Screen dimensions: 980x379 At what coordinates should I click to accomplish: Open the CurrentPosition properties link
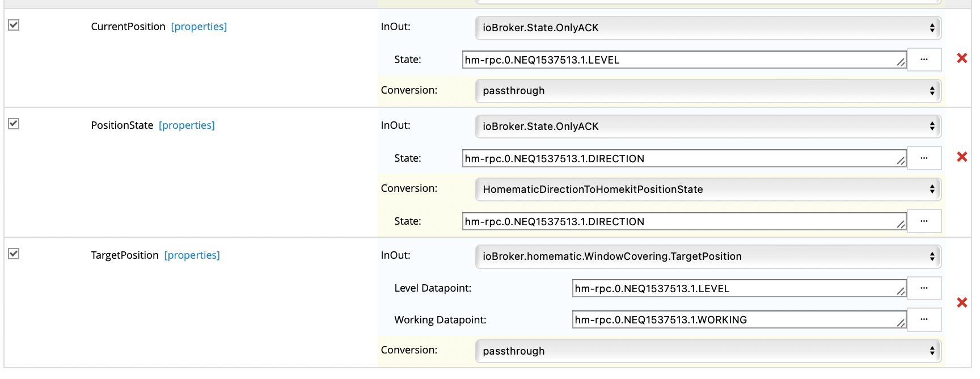tap(198, 27)
